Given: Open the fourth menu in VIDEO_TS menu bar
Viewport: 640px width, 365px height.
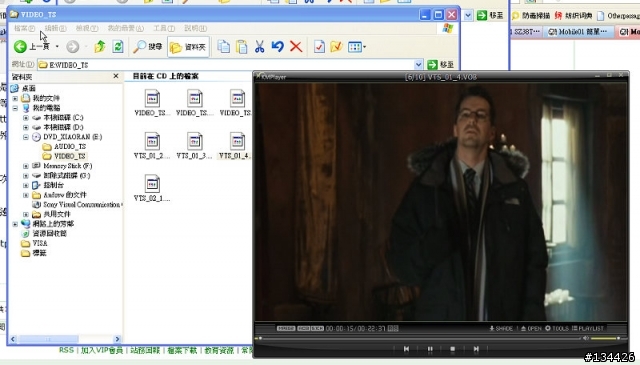Looking at the screenshot, I should [x=126, y=28].
